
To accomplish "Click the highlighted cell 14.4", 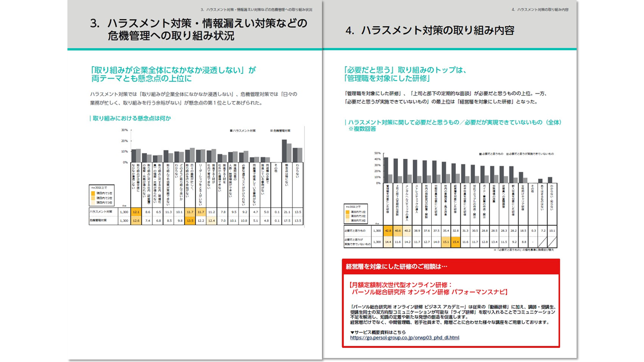I will point(388,242).
